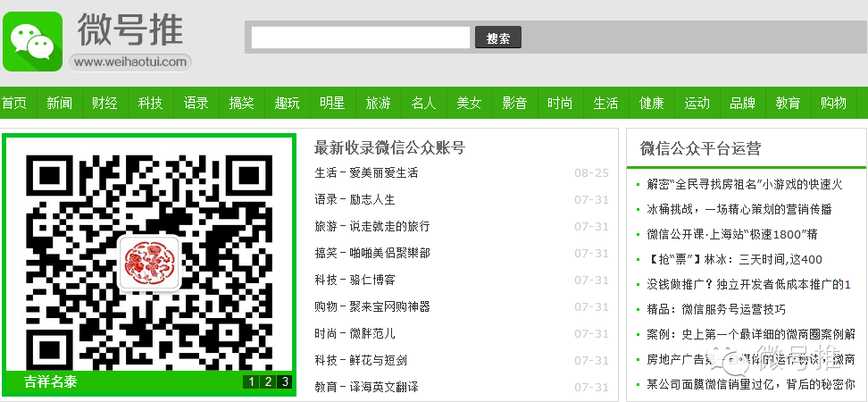Open the 购物 category

click(833, 103)
